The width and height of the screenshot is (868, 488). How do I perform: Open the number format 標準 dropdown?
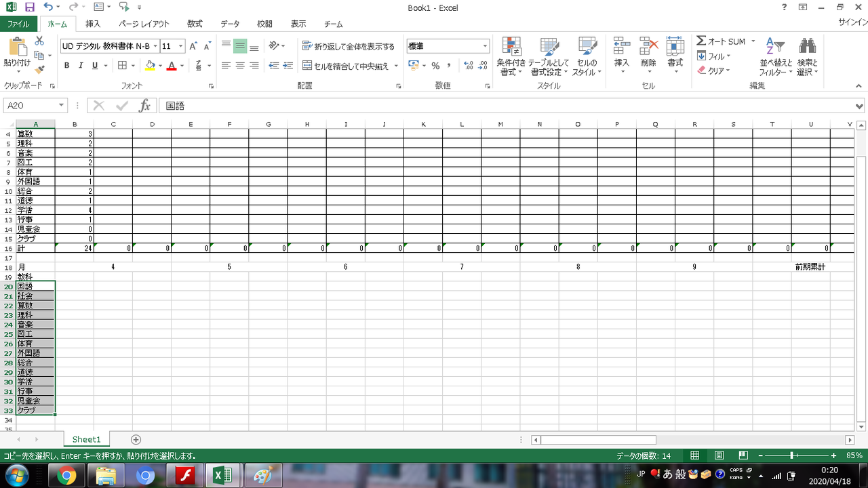pyautogui.click(x=485, y=46)
